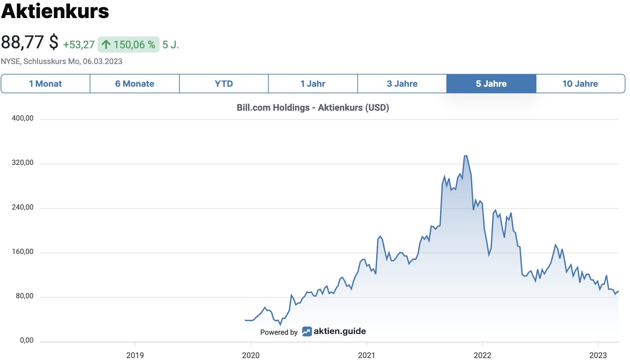Click the line's final point in 2023

(x=618, y=292)
